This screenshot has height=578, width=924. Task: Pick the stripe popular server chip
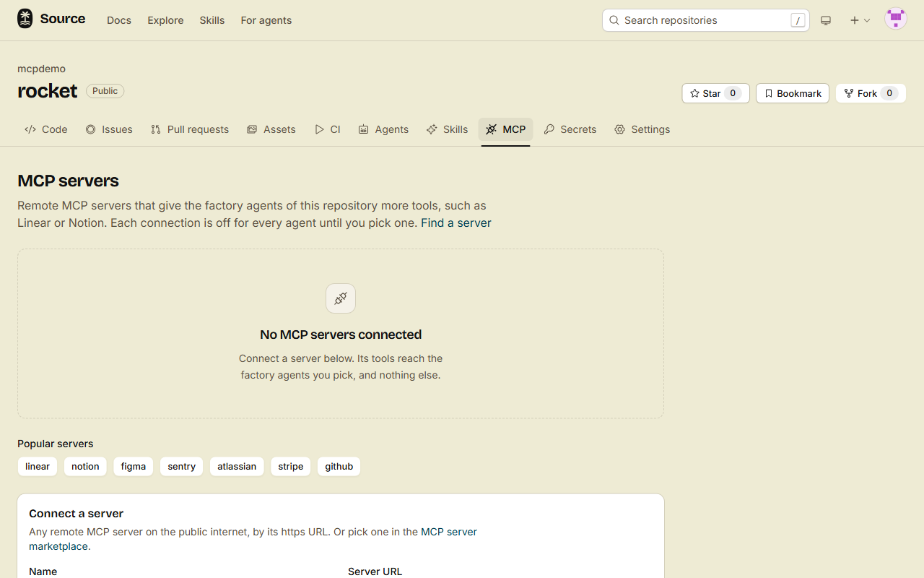click(x=291, y=467)
